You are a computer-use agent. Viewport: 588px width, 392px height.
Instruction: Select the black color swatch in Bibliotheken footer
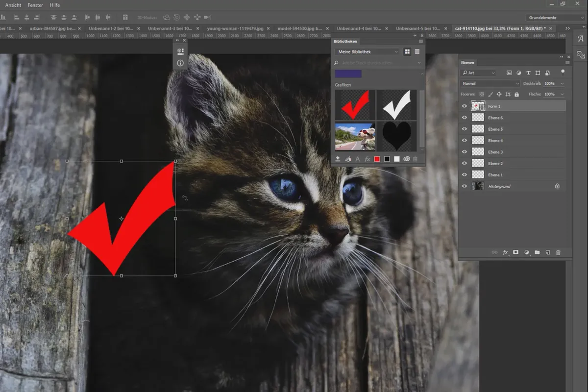pyautogui.click(x=387, y=159)
